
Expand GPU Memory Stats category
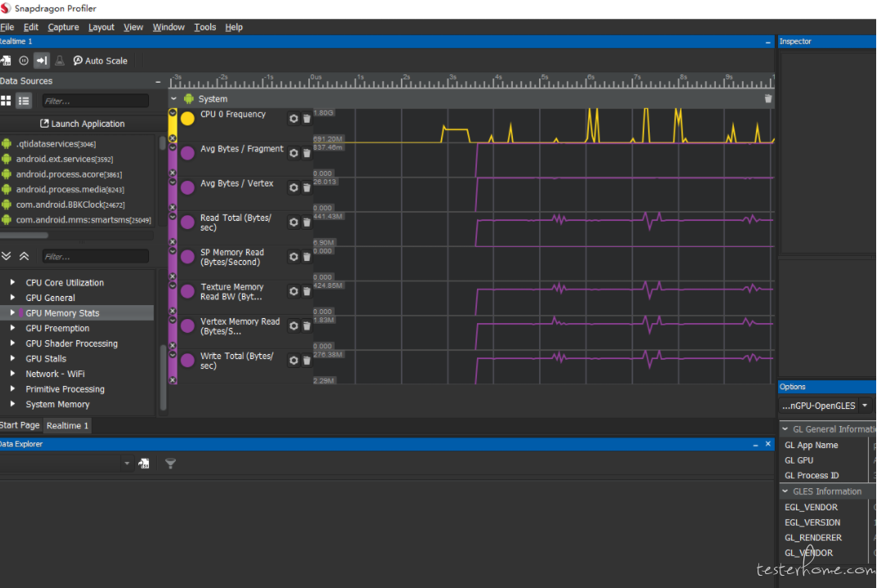click(x=12, y=313)
